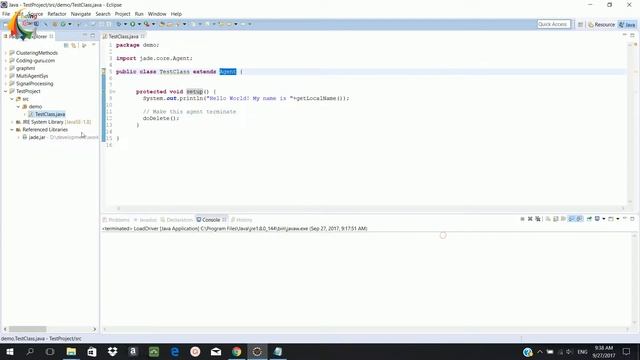Click Remove All Terminated Launches double-X icon
Screen dimensions: 640x360
[538, 219]
